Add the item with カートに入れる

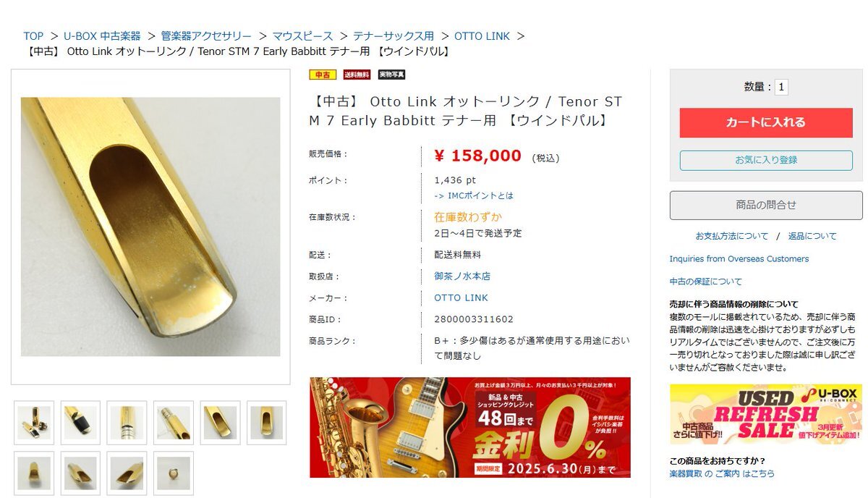[766, 122]
